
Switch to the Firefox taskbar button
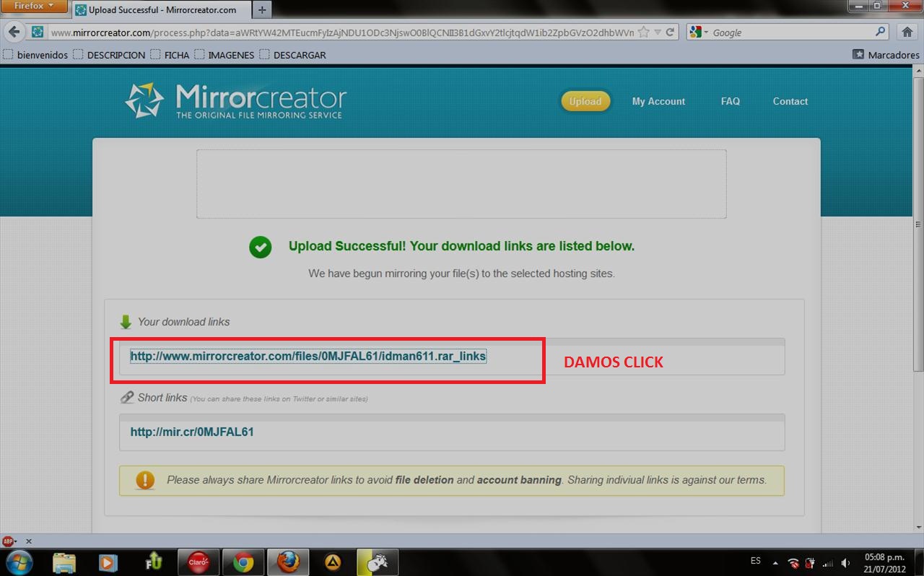tap(288, 562)
